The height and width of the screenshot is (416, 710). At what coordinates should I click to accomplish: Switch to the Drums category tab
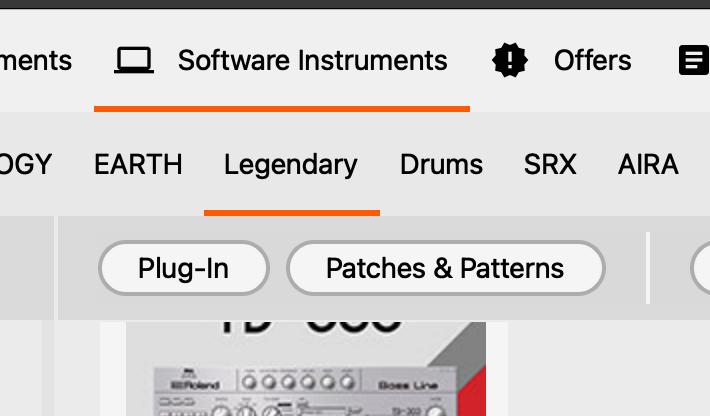pos(441,164)
